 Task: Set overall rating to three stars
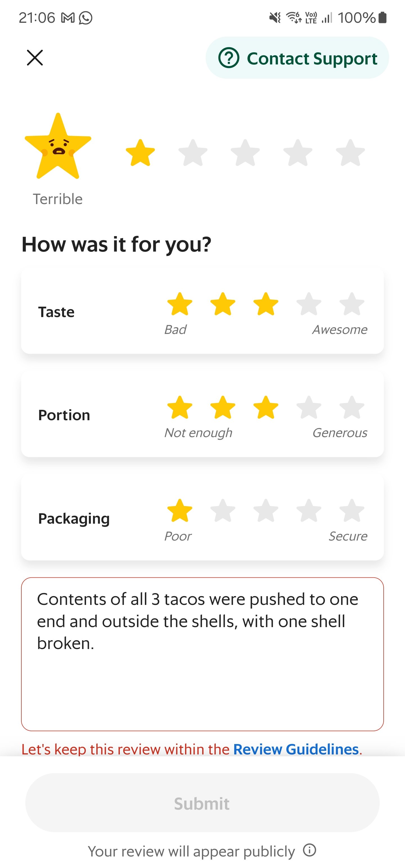[245, 153]
